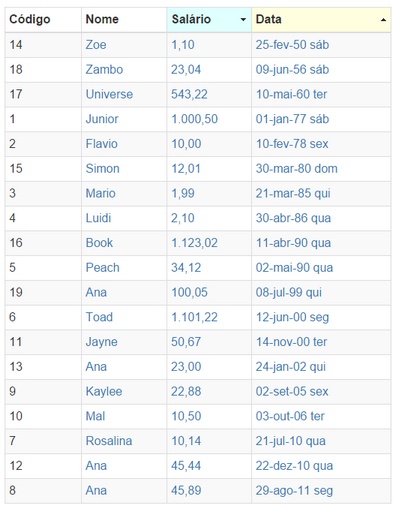Viewport: 396px width, 509px height.
Task: Click the Data ascending sort arrow
Action: (x=383, y=20)
